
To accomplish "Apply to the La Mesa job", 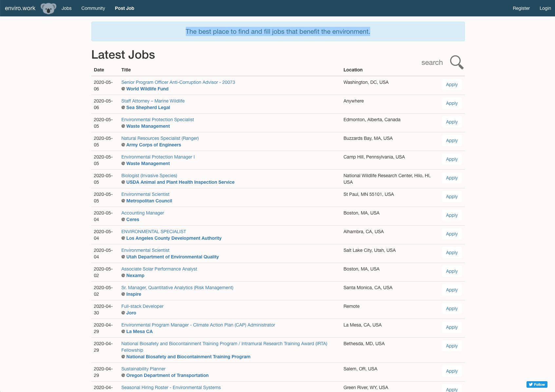I will 451,327.
